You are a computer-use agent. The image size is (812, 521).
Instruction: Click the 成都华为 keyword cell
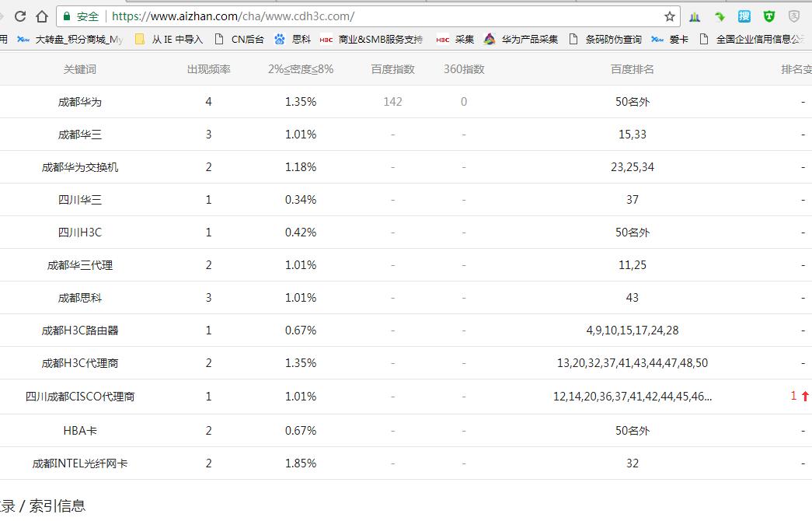[x=79, y=102]
